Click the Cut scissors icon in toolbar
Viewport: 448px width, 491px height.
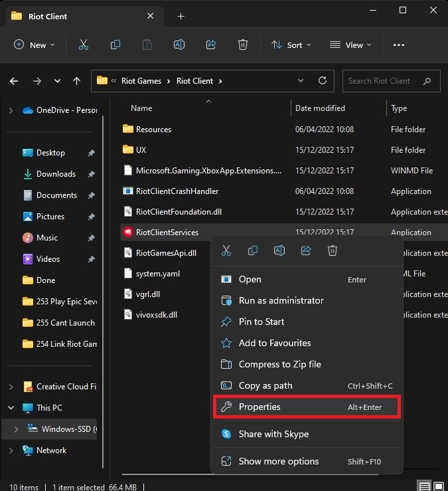pyautogui.click(x=83, y=45)
